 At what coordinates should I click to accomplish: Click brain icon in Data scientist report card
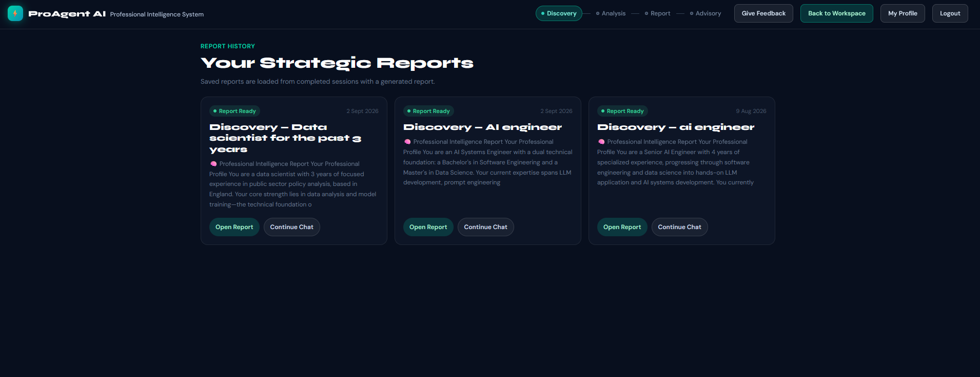pos(213,164)
